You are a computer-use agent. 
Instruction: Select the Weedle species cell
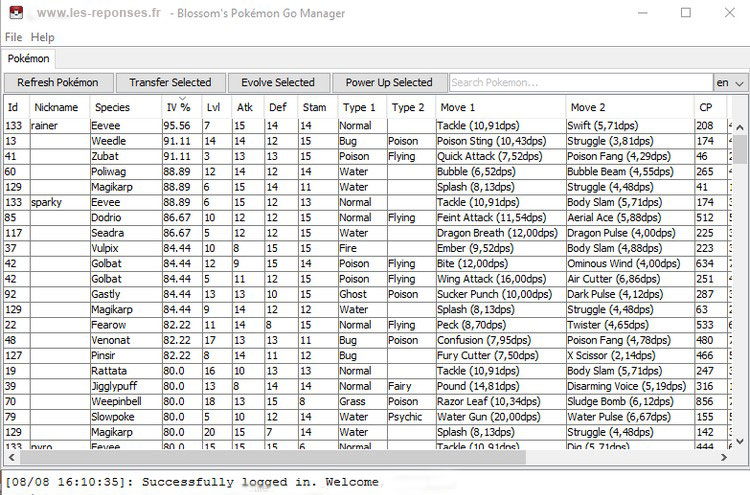pos(126,141)
